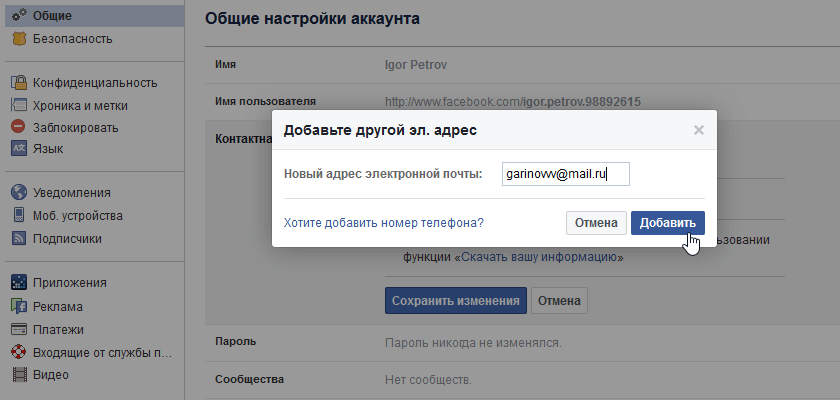Viewport: 840px width, 400px height.
Task: Click the Сохранить изменения button
Action: (455, 300)
